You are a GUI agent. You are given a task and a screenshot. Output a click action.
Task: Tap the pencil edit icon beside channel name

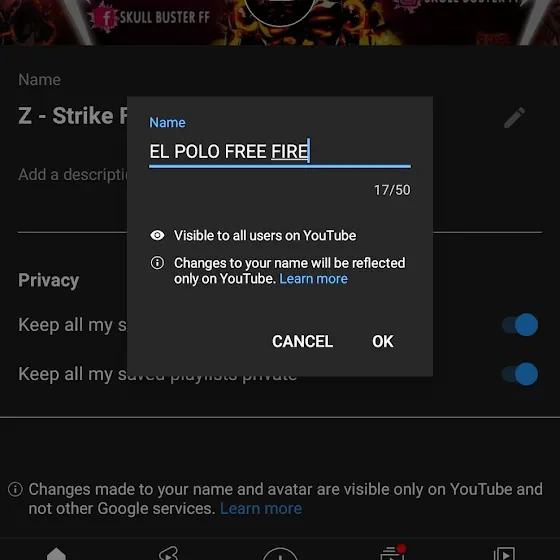(514, 118)
